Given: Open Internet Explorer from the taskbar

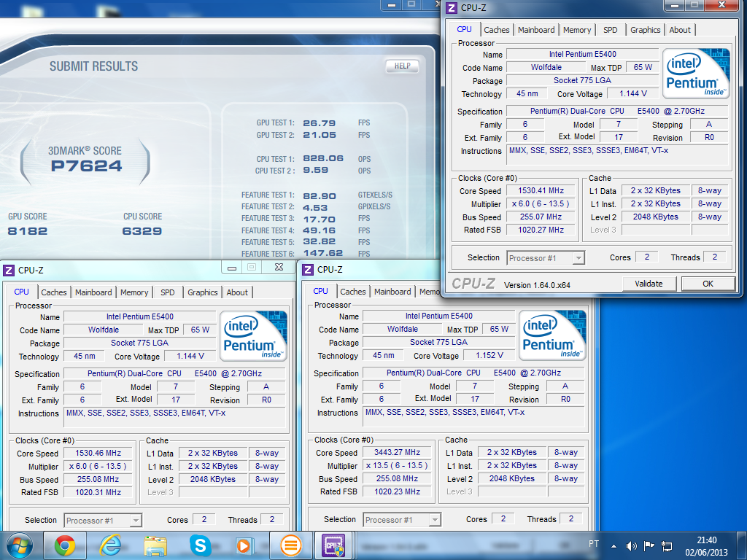Looking at the screenshot, I should pos(110,545).
